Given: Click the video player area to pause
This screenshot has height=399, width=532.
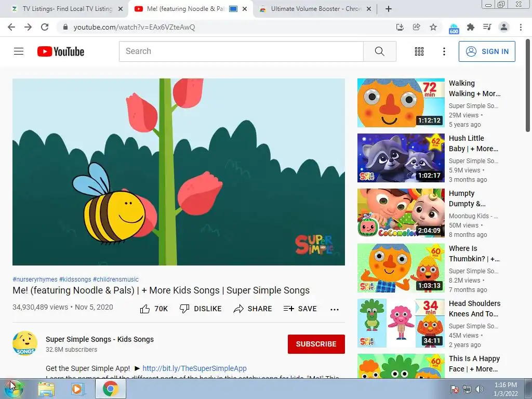Looking at the screenshot, I should [179, 171].
